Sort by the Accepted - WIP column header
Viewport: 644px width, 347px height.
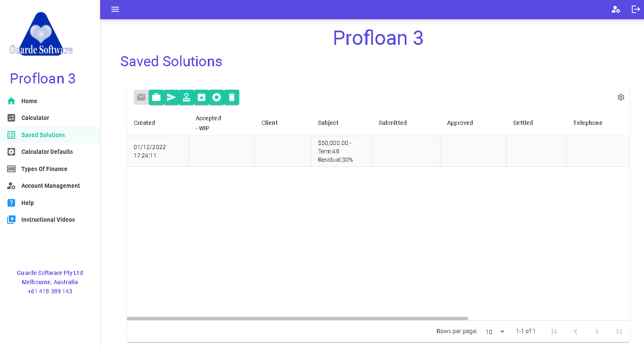click(x=208, y=123)
